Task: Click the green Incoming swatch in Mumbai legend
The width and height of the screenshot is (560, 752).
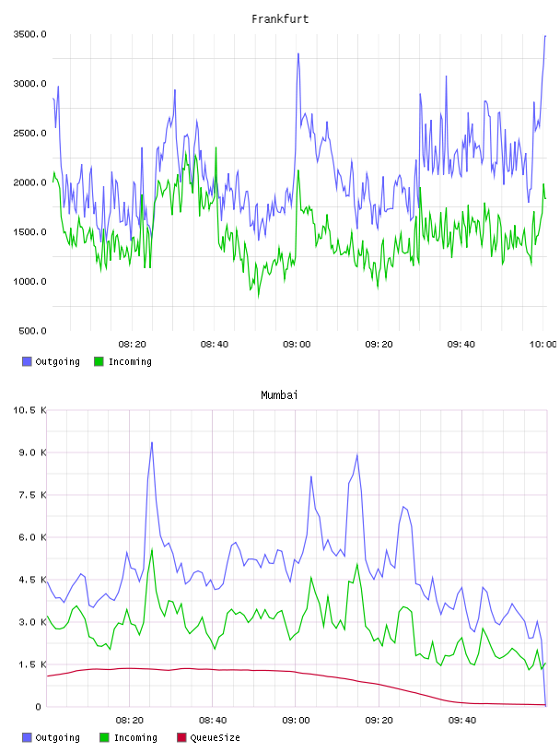Action: tap(104, 737)
